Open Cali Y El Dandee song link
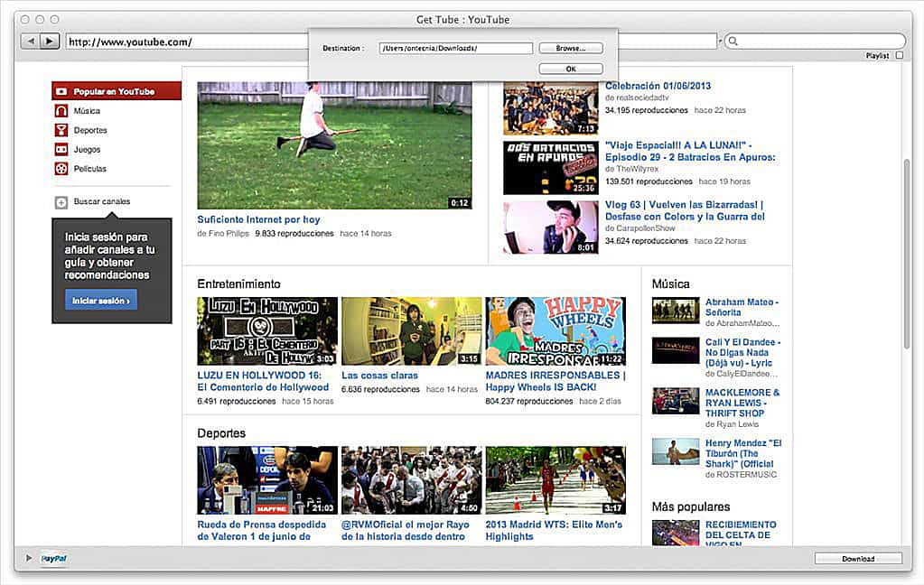Screen dimensions: 924x585 tap(742, 352)
